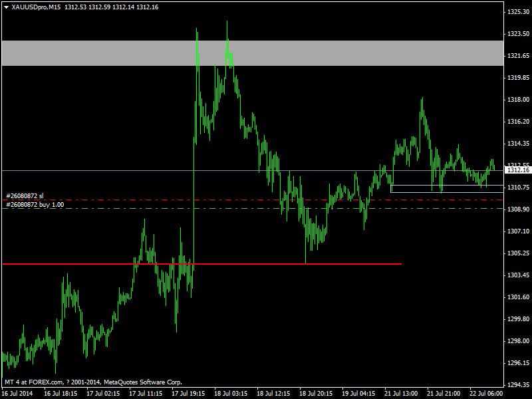Click price scale value 1298.00
532x399 pixels.
(x=518, y=341)
